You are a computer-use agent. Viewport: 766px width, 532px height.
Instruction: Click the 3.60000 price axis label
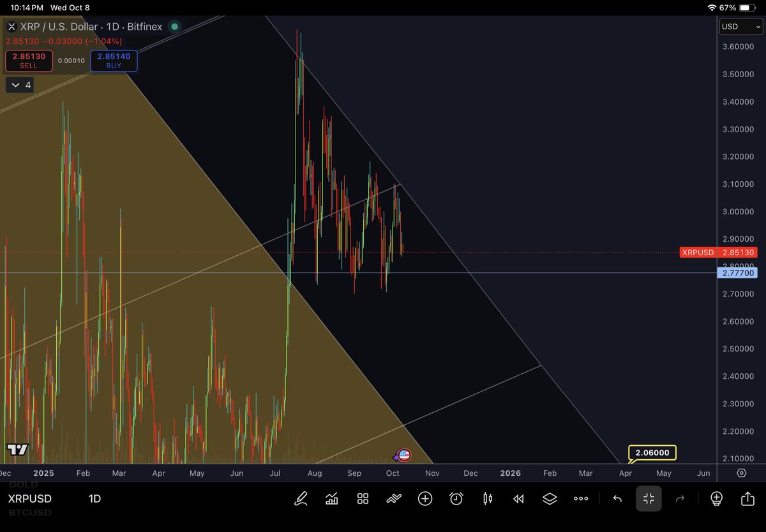[x=739, y=47]
